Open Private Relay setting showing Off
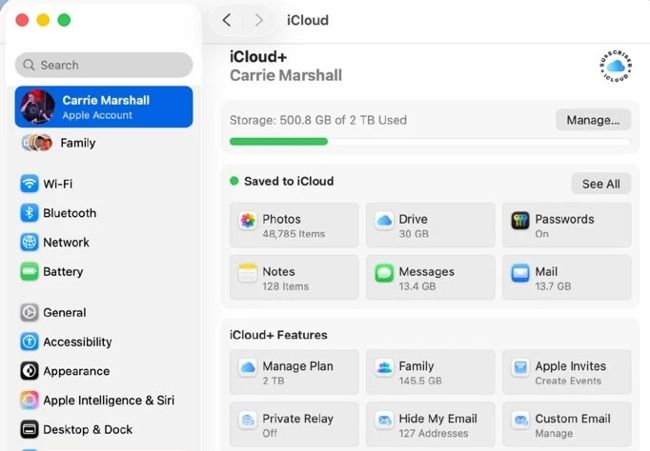The width and height of the screenshot is (650, 451). (x=294, y=424)
